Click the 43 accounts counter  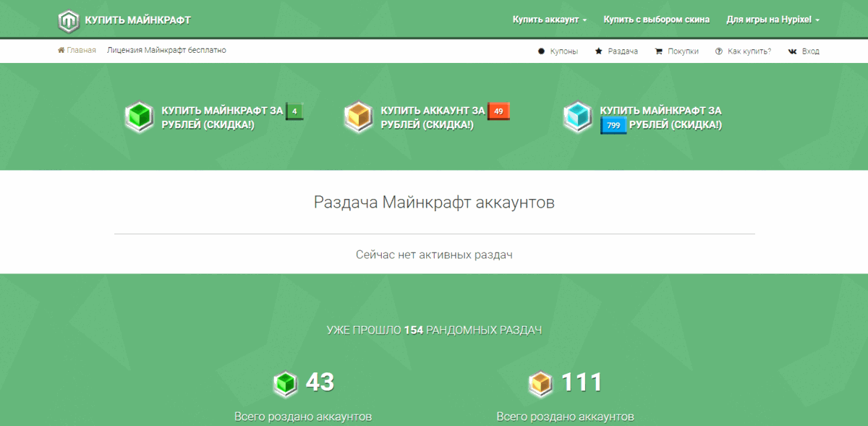[x=320, y=382]
